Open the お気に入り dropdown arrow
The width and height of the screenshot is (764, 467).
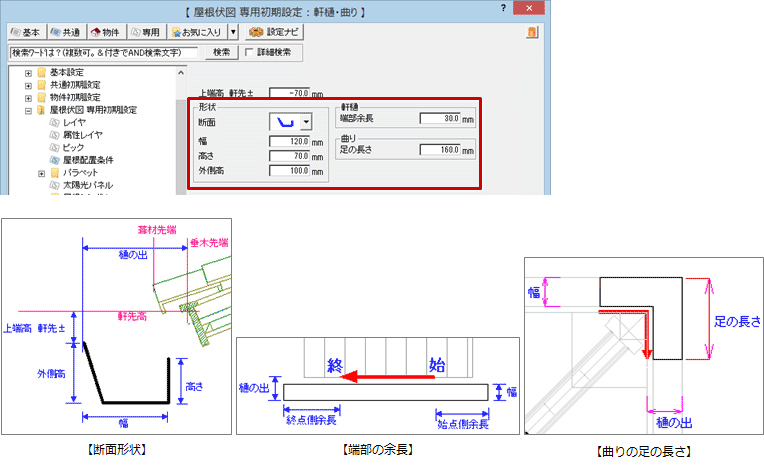[x=233, y=32]
